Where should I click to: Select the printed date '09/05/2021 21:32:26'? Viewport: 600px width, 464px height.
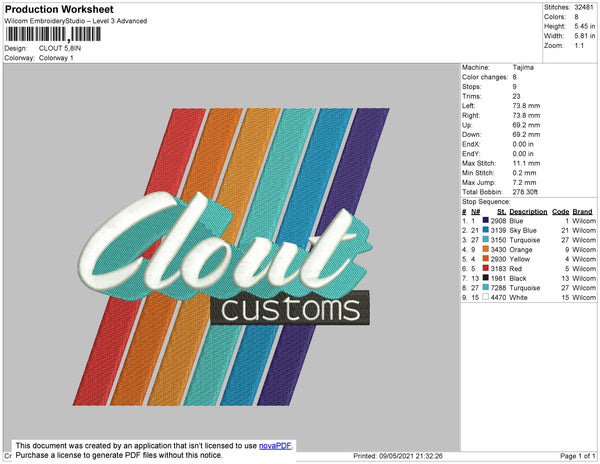coord(411,456)
